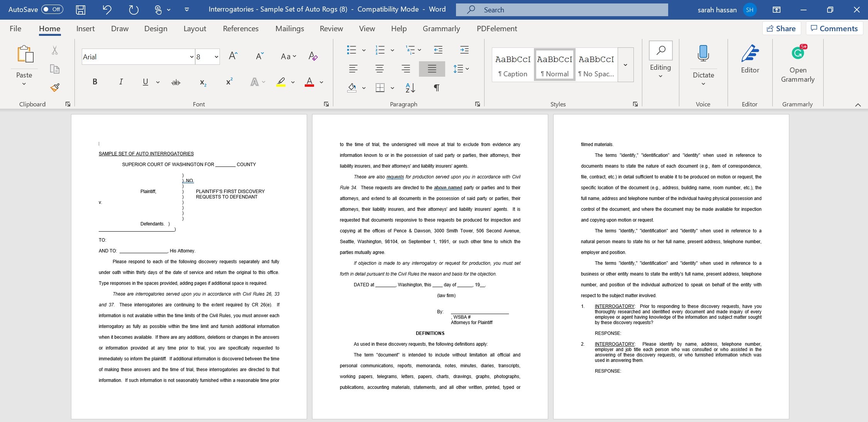The height and width of the screenshot is (422, 868).
Task: Open the Grammarly ribbon tab
Action: pyautogui.click(x=441, y=28)
